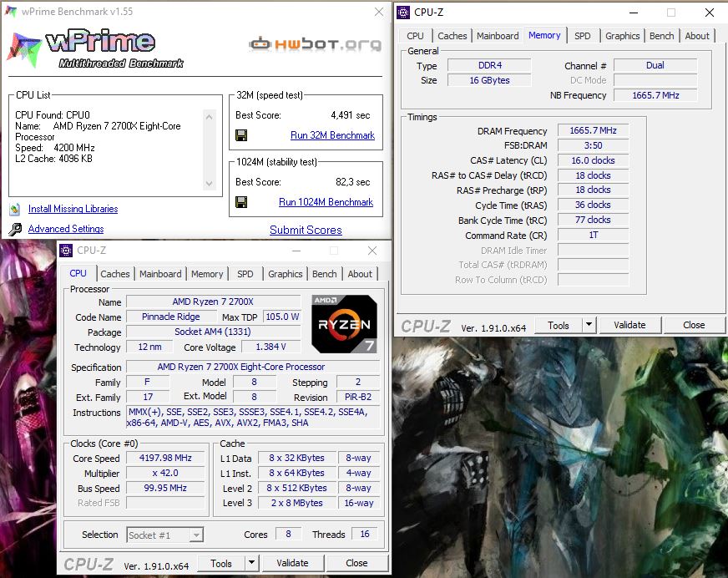
Task: Switch to Caches tab in Memory window
Action: pyautogui.click(x=452, y=36)
